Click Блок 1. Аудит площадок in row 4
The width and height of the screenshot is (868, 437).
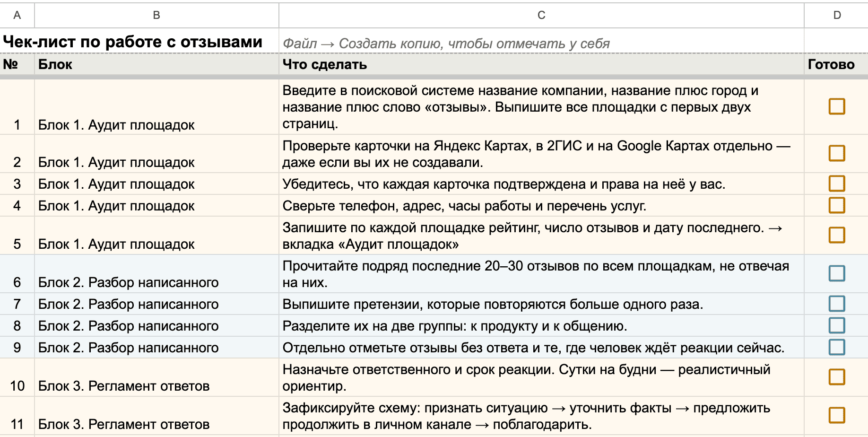pos(156,205)
